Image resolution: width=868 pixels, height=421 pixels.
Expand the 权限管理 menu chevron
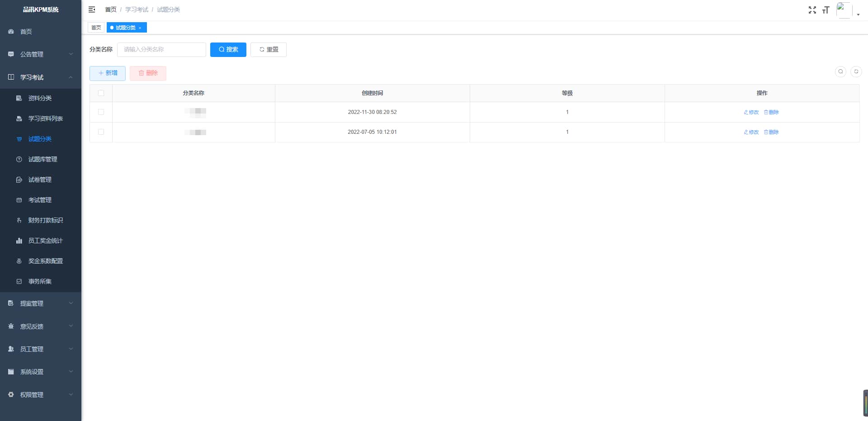point(71,395)
